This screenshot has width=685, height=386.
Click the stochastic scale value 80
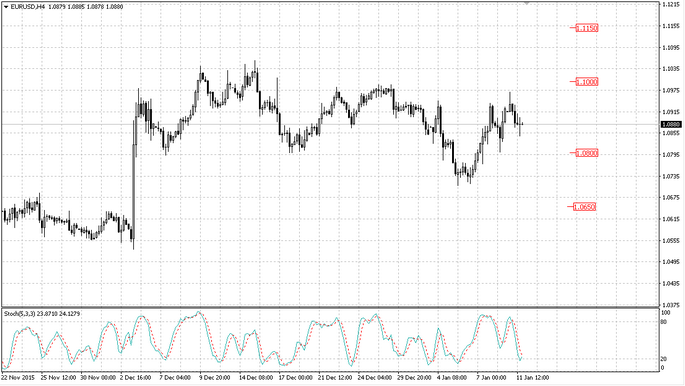[x=664, y=322]
